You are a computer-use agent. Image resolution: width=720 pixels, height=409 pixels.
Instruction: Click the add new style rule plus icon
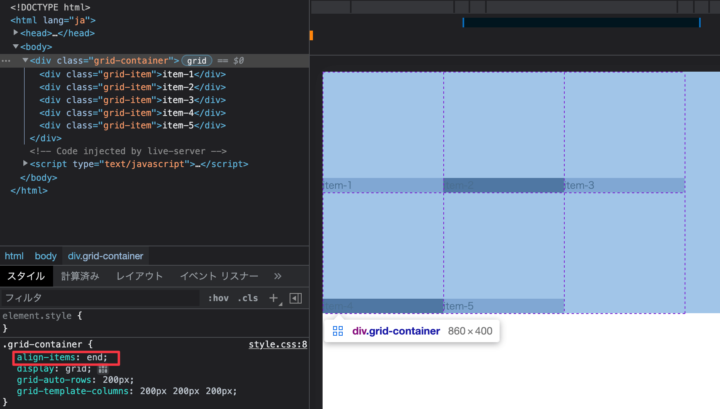point(274,298)
